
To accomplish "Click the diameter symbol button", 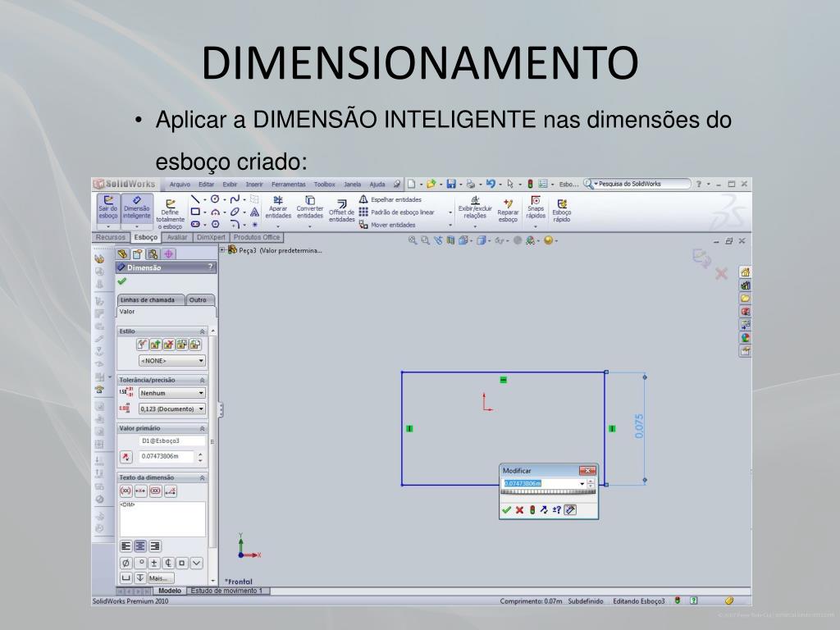I will tap(126, 563).
